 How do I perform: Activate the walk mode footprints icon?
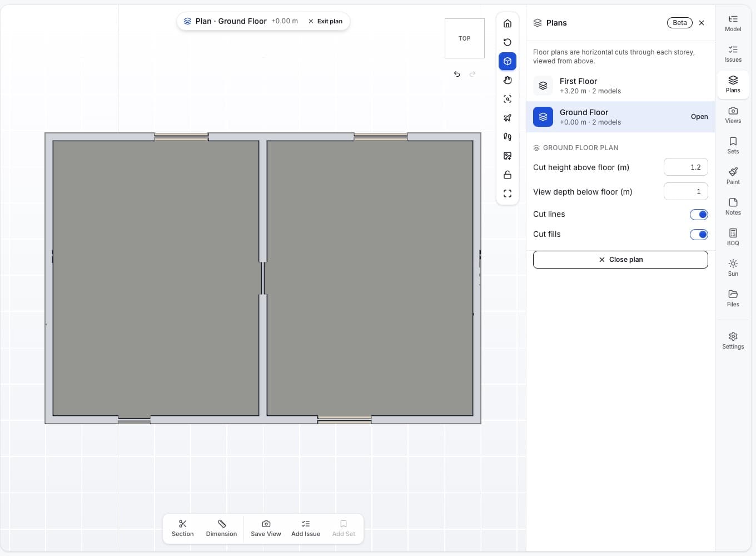[508, 137]
